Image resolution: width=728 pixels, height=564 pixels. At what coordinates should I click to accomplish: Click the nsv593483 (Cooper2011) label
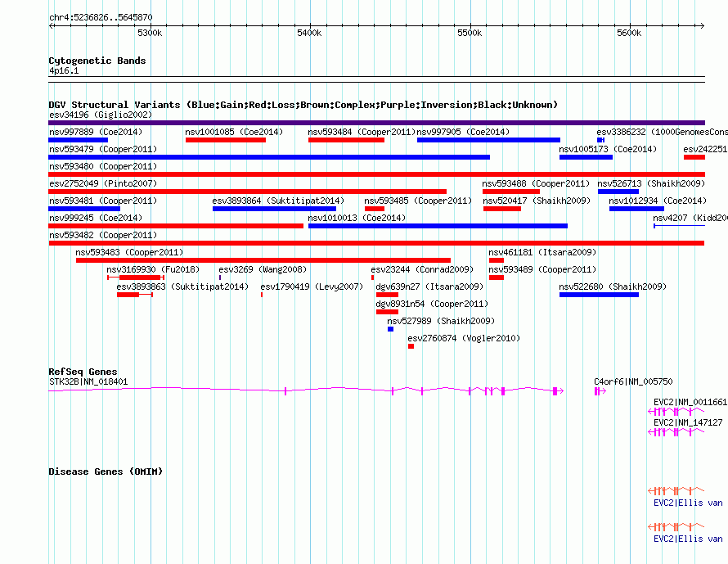click(129, 252)
